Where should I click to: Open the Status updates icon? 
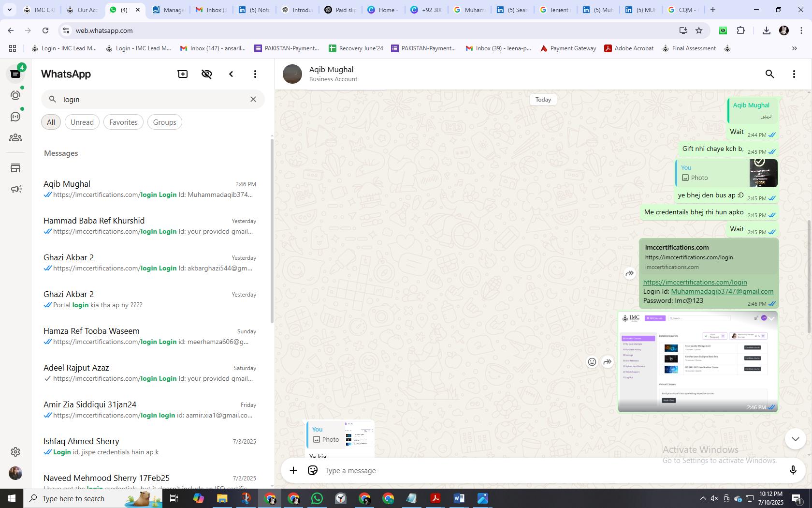tap(15, 95)
